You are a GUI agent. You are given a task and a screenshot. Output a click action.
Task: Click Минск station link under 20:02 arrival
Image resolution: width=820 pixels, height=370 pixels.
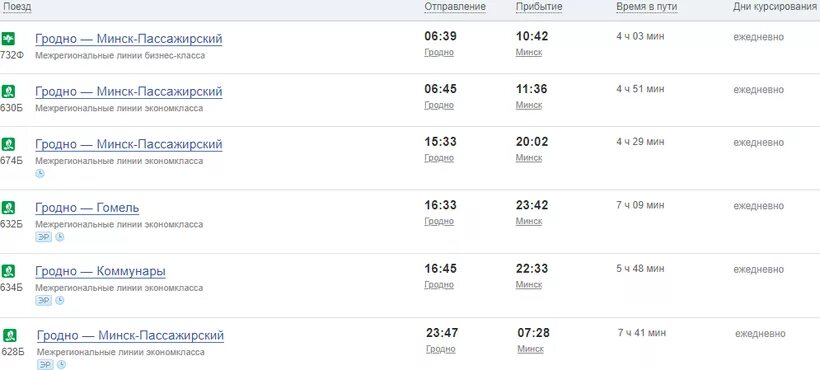click(529, 158)
